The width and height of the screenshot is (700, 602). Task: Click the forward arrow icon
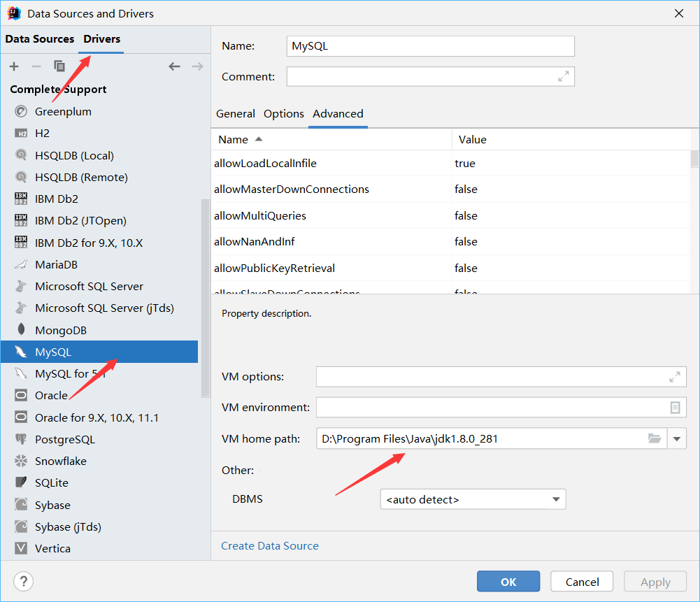point(197,66)
